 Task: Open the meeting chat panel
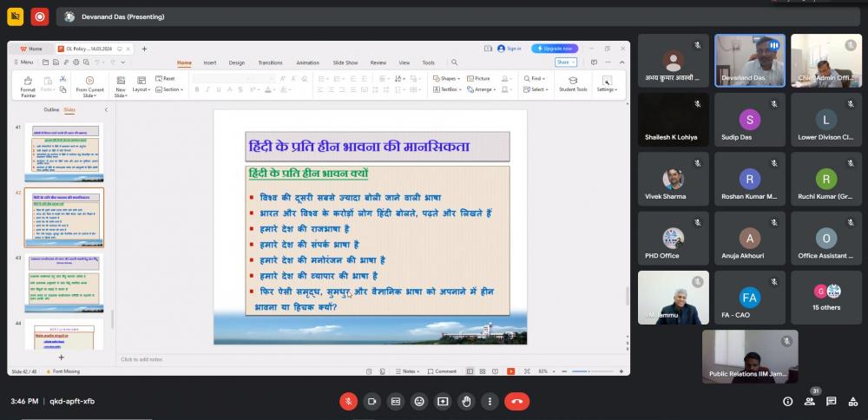coord(832,401)
